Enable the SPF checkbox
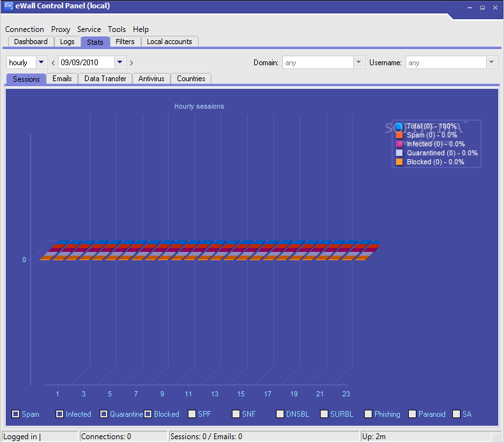 point(192,414)
